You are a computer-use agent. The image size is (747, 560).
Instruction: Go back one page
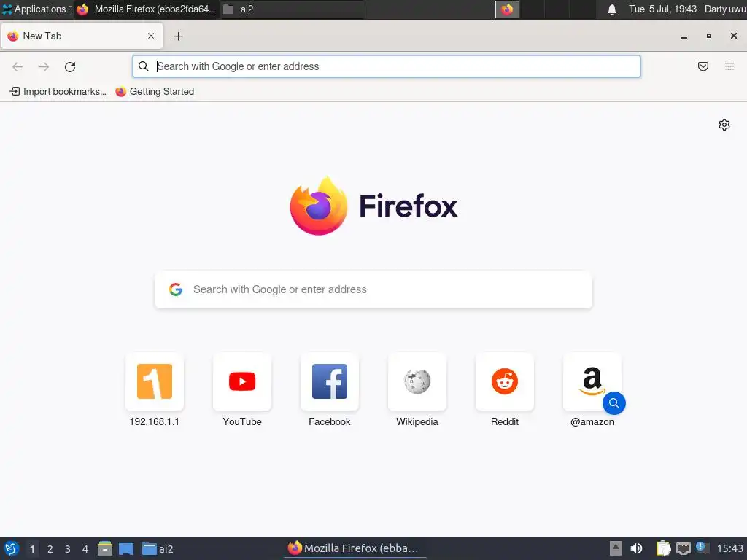click(x=18, y=66)
